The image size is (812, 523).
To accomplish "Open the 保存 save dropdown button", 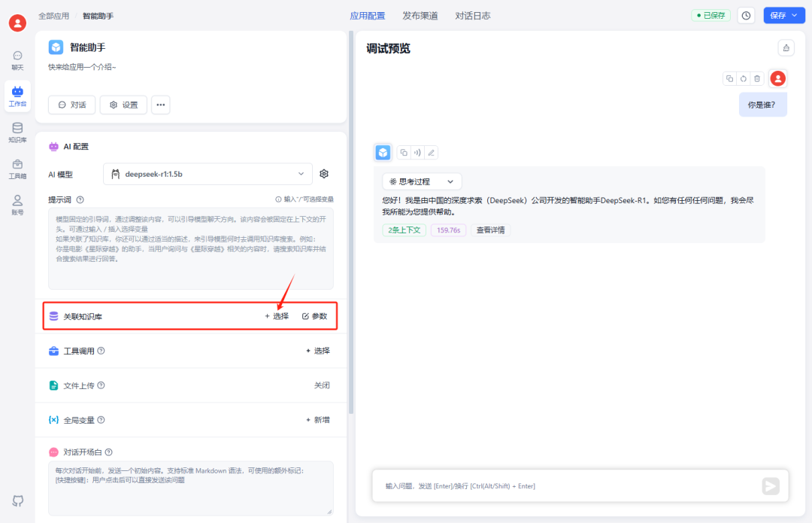I will tap(784, 16).
